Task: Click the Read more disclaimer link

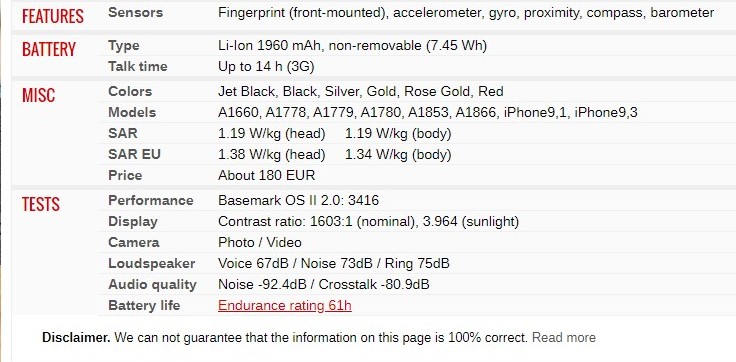Action: coord(564,338)
